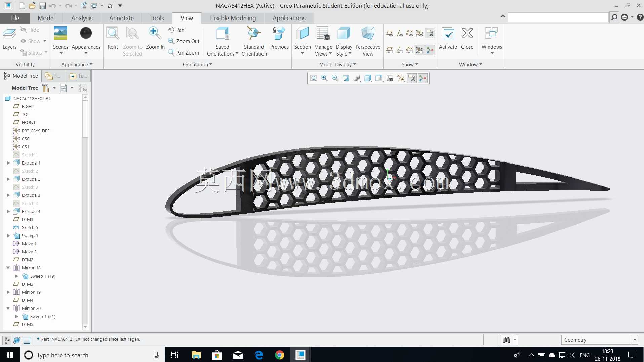Toggle axis display in Show group
The width and height of the screenshot is (644, 362).
pyautogui.click(x=400, y=33)
